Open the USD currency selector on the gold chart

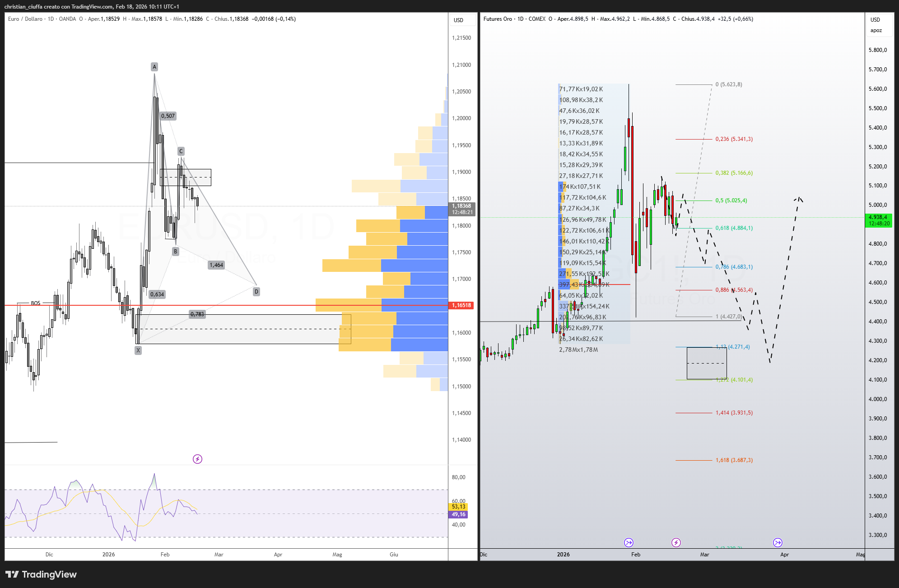tap(876, 20)
